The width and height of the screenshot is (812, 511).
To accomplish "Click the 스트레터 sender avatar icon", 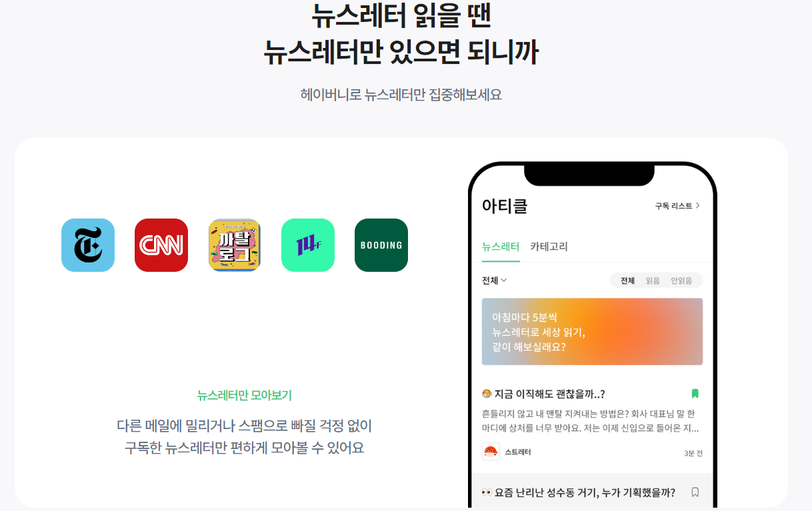I will (491, 452).
